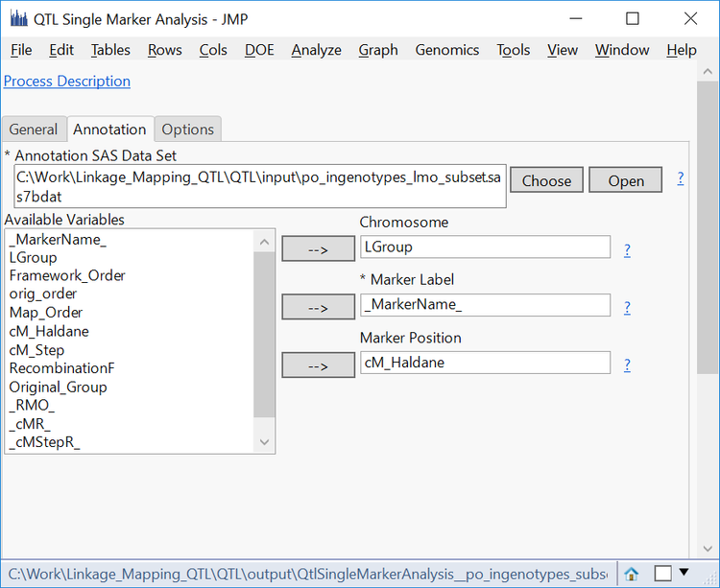The height and width of the screenshot is (588, 720).
Task: Switch to the General tab
Action: (34, 129)
